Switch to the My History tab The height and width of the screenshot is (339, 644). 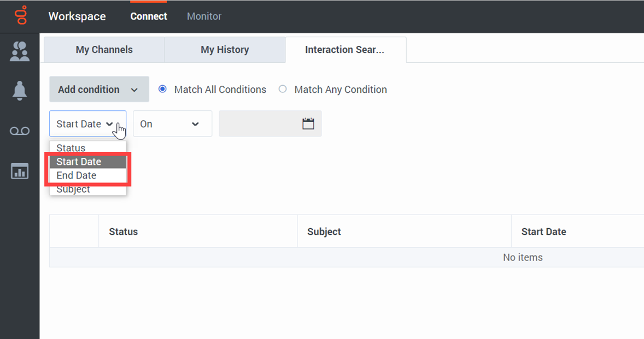click(x=225, y=50)
